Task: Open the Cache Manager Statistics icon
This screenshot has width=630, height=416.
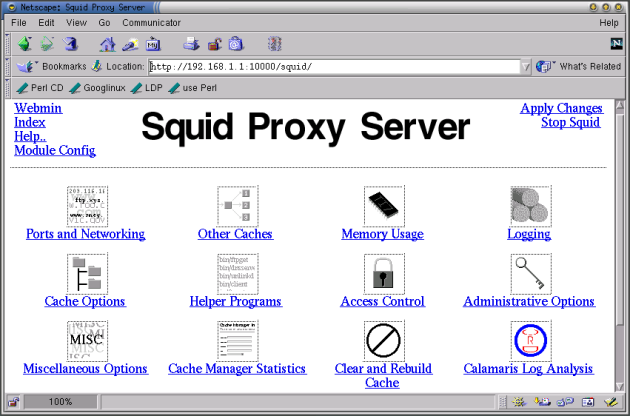Action: tap(237, 340)
